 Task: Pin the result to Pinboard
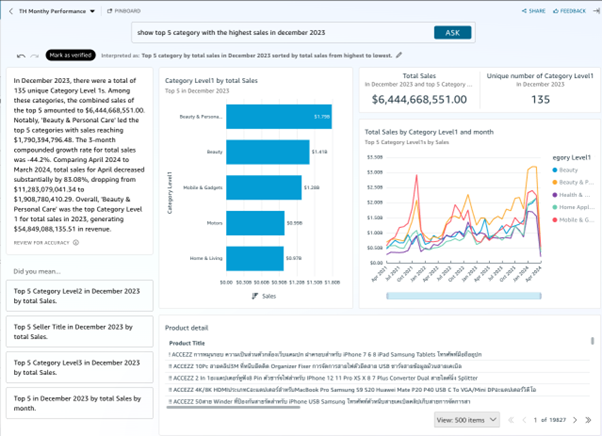[124, 11]
